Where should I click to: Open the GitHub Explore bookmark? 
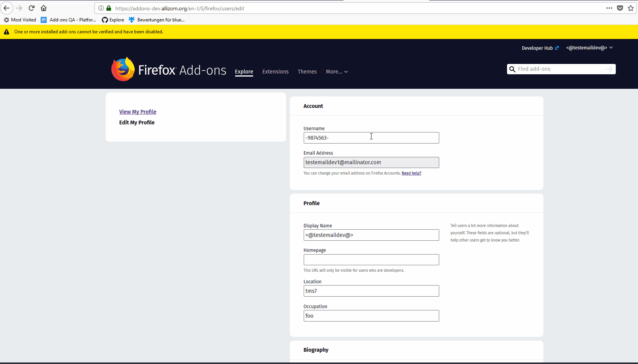[113, 20]
